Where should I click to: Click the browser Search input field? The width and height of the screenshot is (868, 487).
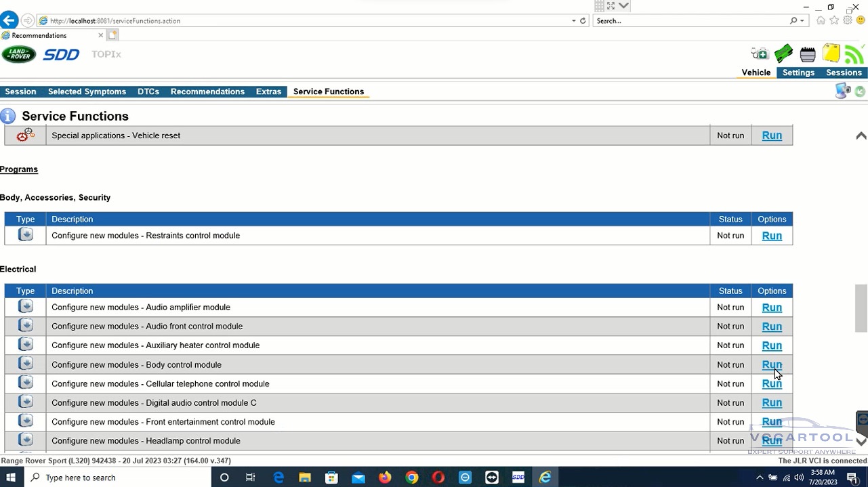[691, 21]
